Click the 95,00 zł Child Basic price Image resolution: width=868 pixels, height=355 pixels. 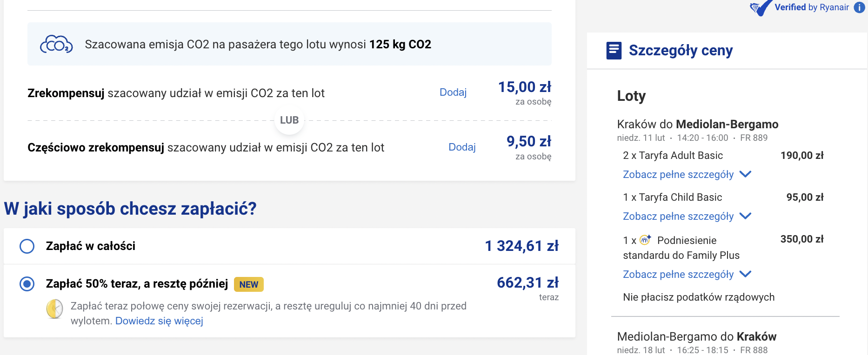click(805, 197)
